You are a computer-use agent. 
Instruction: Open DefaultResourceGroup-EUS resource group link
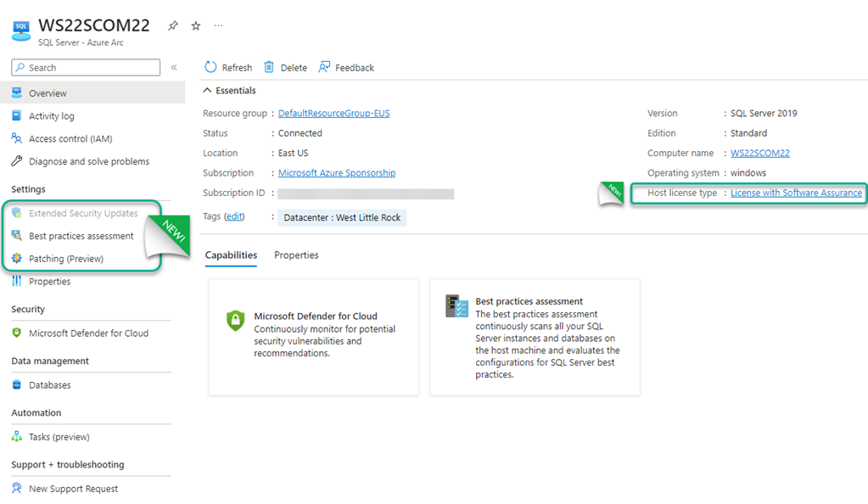pos(333,114)
